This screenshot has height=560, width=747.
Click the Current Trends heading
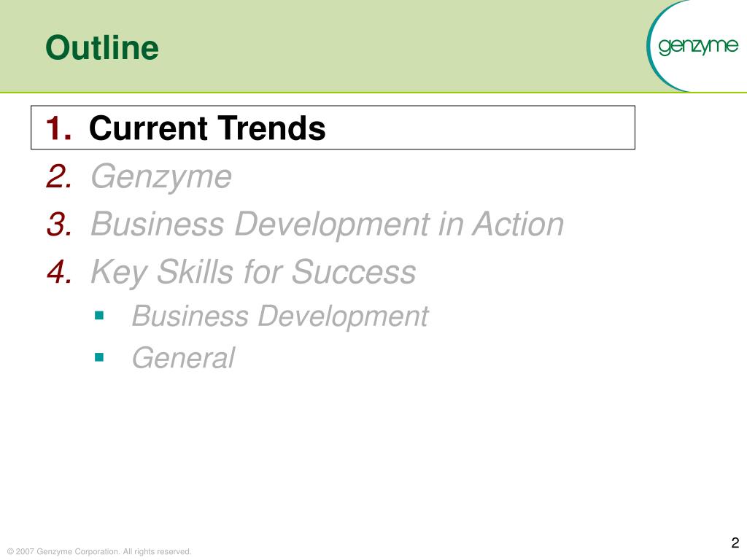click(207, 128)
